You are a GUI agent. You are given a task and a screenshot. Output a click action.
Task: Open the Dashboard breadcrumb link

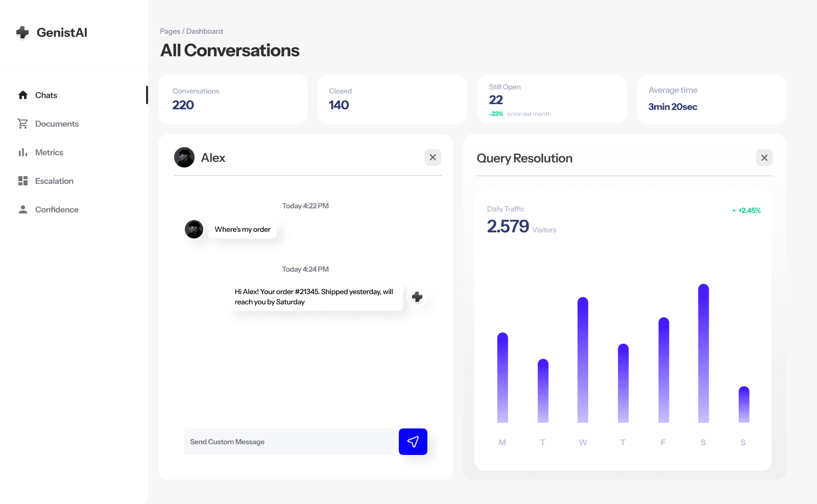point(204,31)
